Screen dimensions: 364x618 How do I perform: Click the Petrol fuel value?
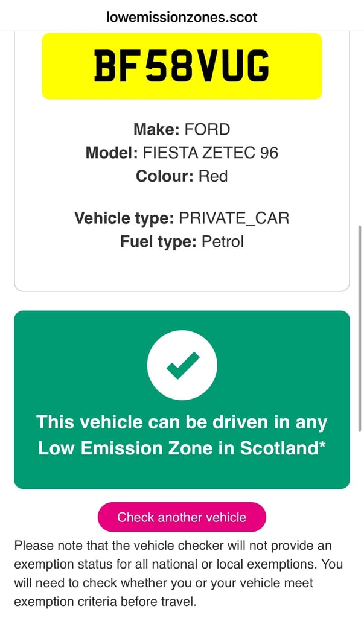tap(223, 242)
